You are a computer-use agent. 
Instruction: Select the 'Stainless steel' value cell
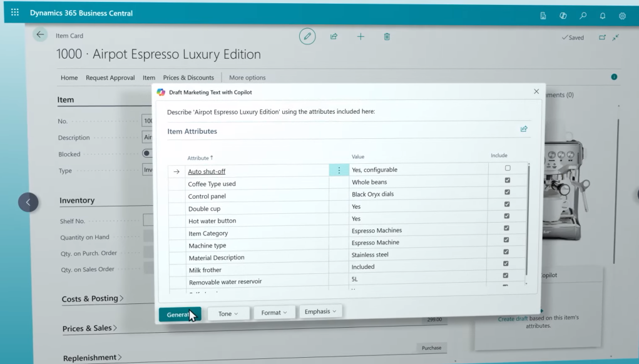pyautogui.click(x=418, y=255)
